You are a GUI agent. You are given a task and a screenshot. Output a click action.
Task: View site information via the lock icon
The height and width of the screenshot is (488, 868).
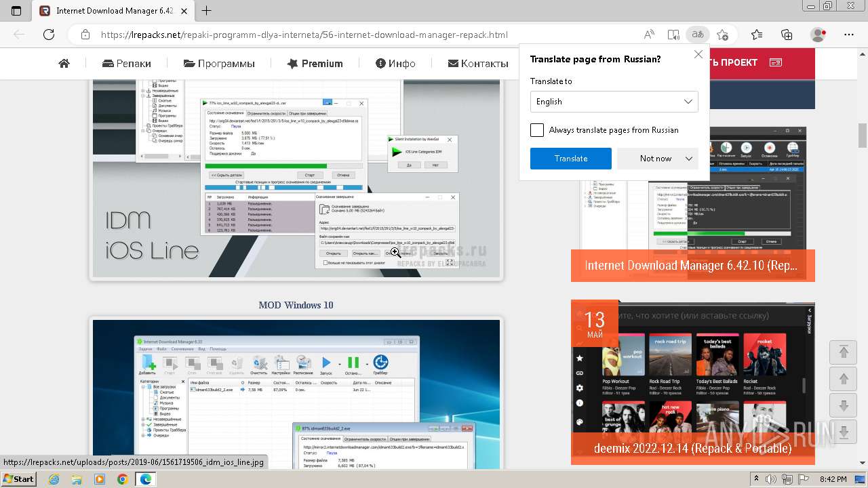85,35
